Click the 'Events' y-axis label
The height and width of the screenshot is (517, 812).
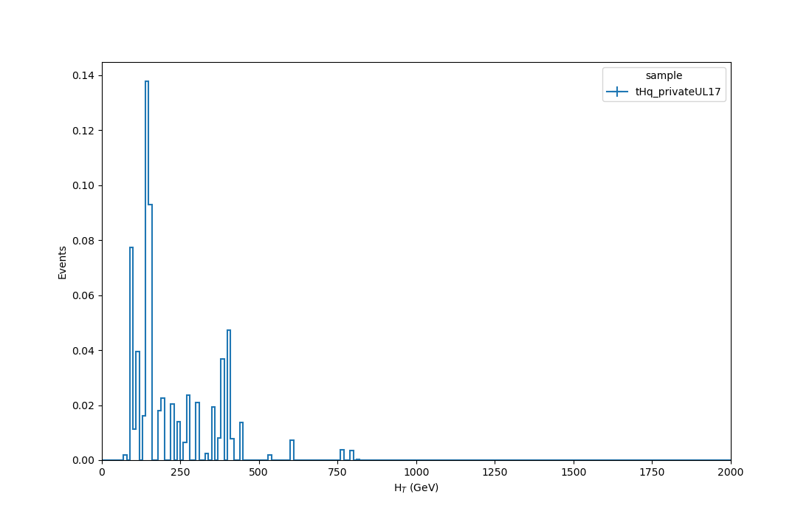[62, 263]
